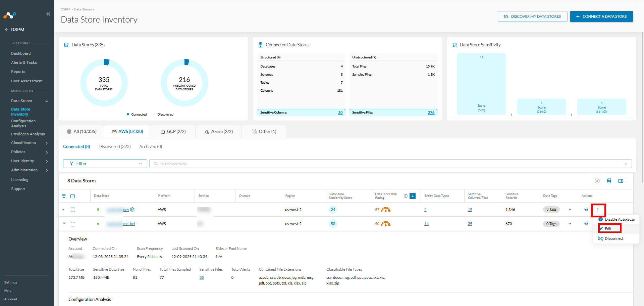Open Sensitive Files count link 276
Image resolution: width=644 pixels, height=306 pixels.
click(431, 113)
